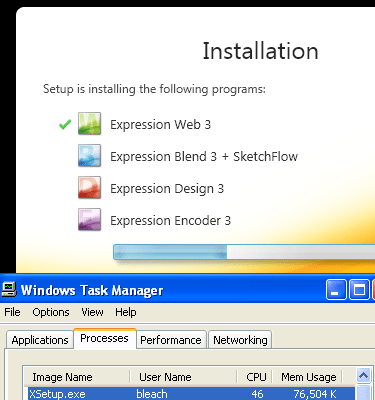Viewport: 375px width, 400px height.
Task: Minimize the Windows Task Manager window
Action: point(336,290)
